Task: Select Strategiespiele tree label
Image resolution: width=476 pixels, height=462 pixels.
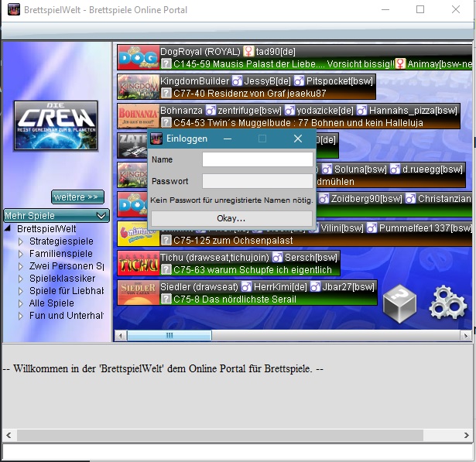Action: coord(61,241)
